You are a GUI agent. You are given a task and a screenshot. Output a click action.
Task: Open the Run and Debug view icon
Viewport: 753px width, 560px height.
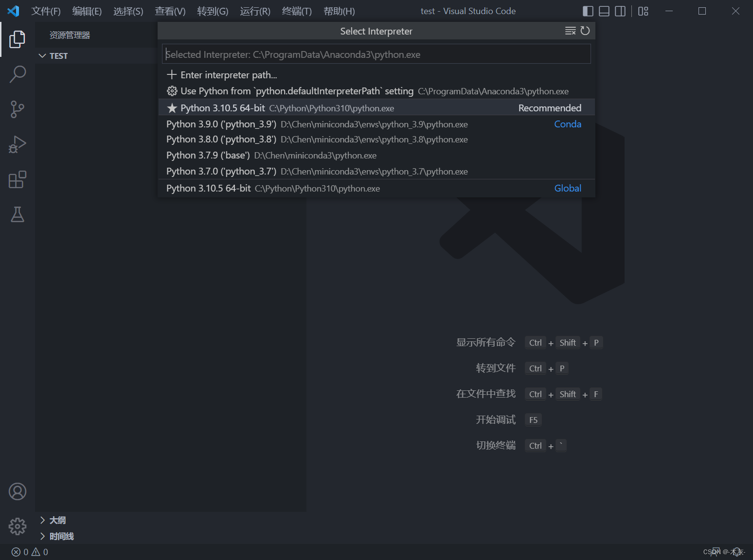[18, 144]
